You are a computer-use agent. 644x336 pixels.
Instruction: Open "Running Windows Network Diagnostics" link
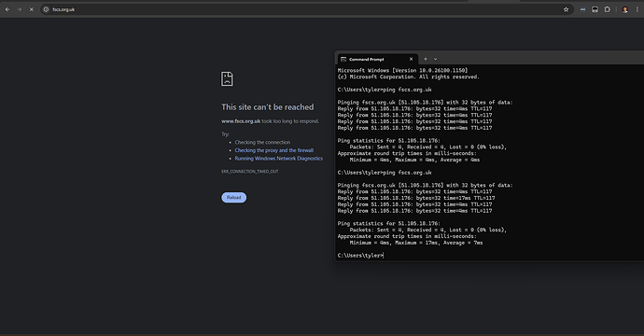tap(279, 159)
